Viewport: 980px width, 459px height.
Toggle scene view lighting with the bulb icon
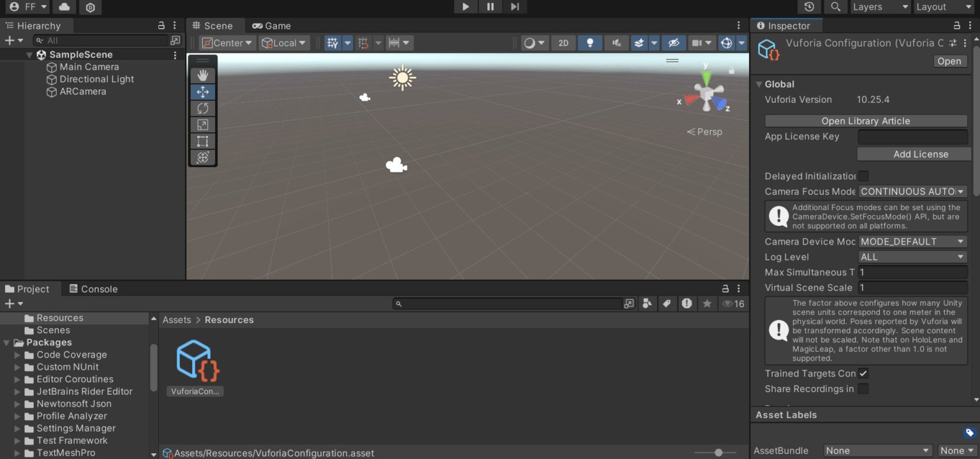coord(590,43)
